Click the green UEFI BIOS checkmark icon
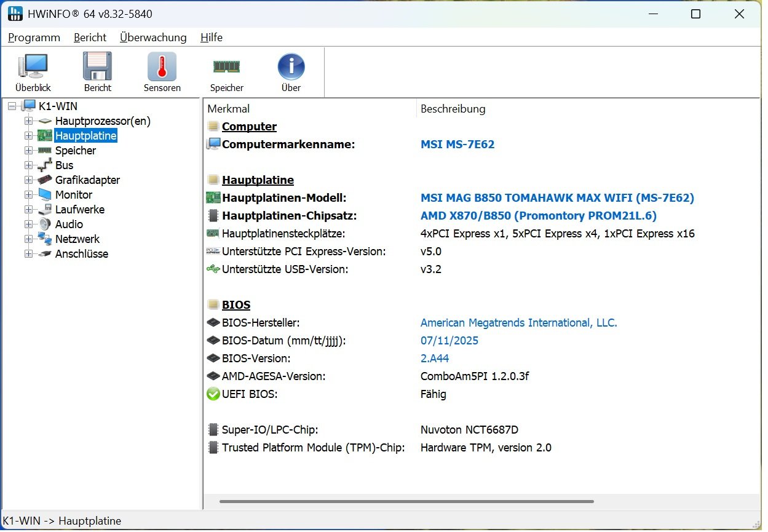Image resolution: width=768 pixels, height=532 pixels. 213,394
